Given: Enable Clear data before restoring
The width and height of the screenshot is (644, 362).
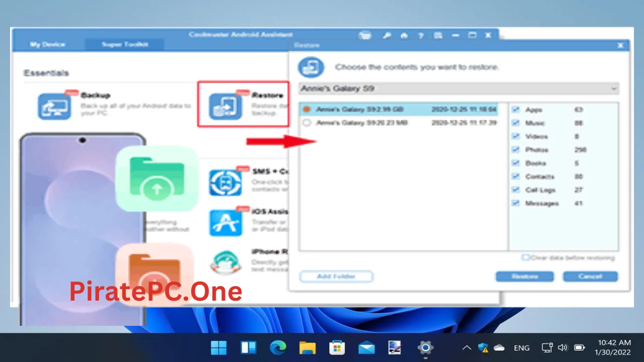Looking at the screenshot, I should (x=526, y=257).
